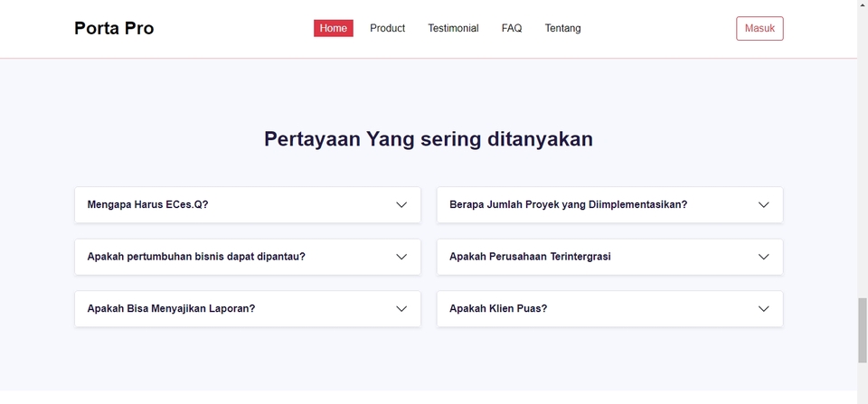Click chevron icon on Apakah Bisa Menyajikan Laporan
868x404 pixels.
click(401, 309)
